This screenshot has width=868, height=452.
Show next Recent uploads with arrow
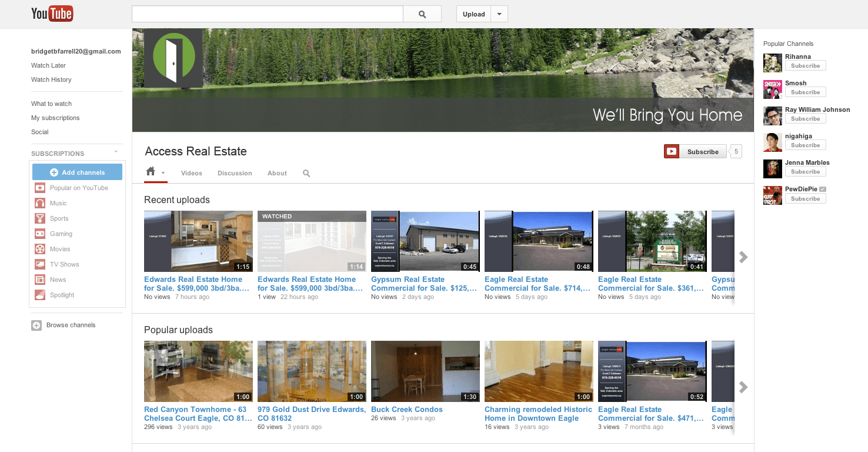[743, 257]
